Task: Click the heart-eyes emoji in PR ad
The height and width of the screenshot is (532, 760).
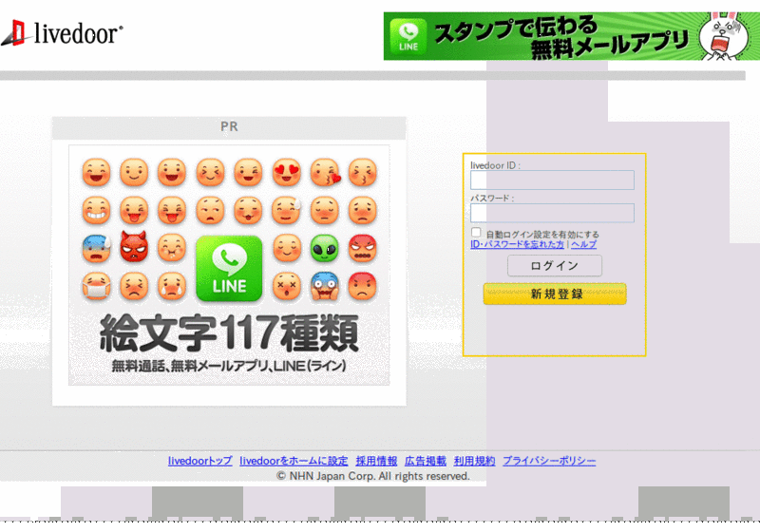Action: tap(287, 172)
